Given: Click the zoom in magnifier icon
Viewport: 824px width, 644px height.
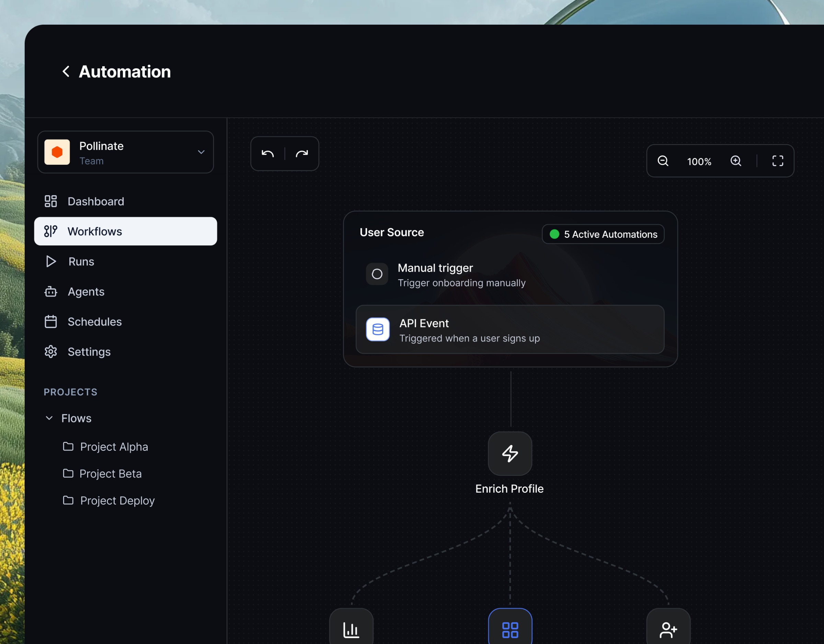Looking at the screenshot, I should [x=736, y=161].
